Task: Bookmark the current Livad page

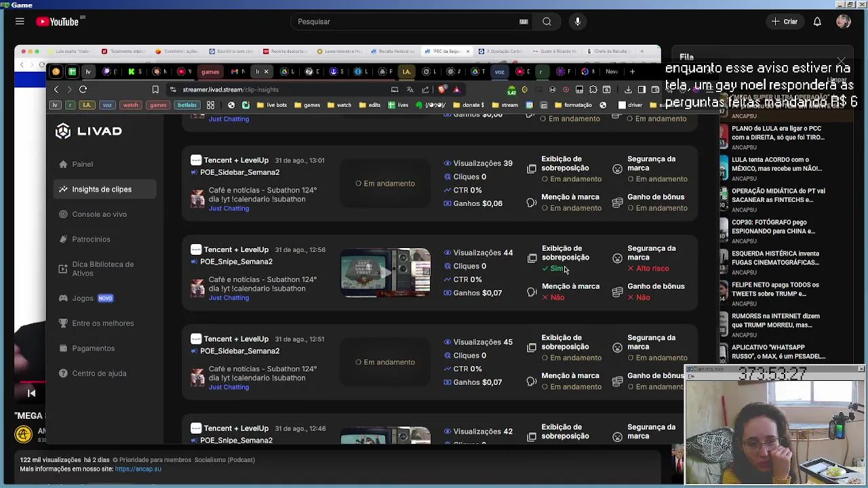Action: coord(155,89)
